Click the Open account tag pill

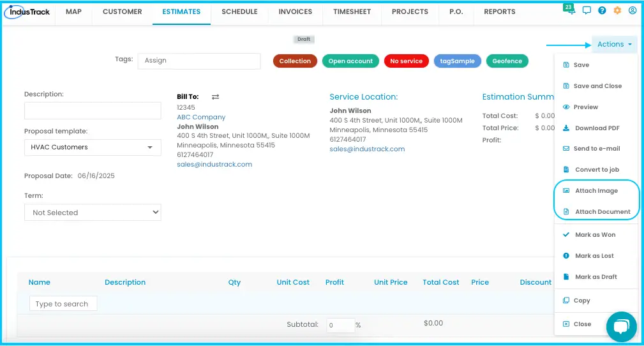coord(350,61)
